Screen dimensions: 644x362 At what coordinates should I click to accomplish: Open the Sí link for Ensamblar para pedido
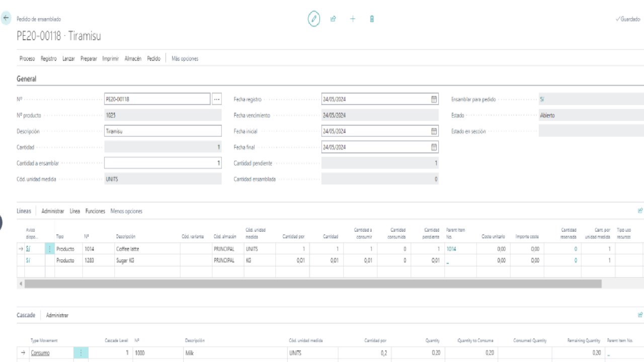pyautogui.click(x=542, y=100)
